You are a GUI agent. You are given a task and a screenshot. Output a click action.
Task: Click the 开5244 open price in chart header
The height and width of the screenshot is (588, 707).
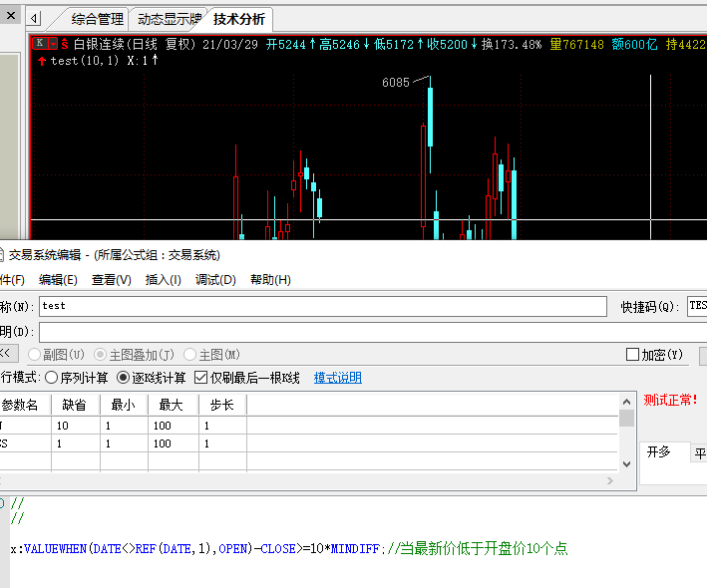[290, 44]
